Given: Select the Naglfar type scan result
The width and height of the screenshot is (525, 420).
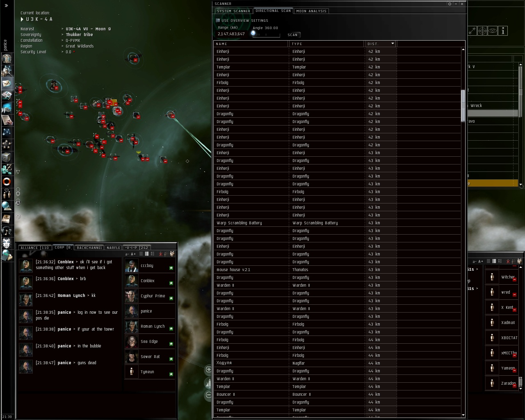Looking at the screenshot, I should 337,363.
